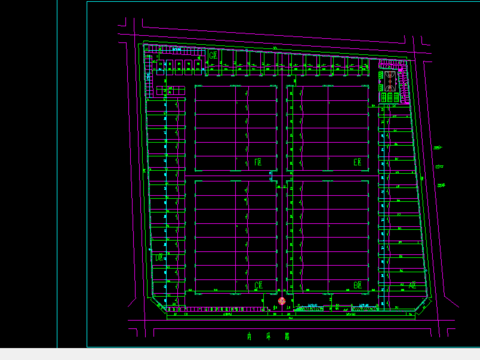Click the red circular symbol at south entrance

pos(282,301)
